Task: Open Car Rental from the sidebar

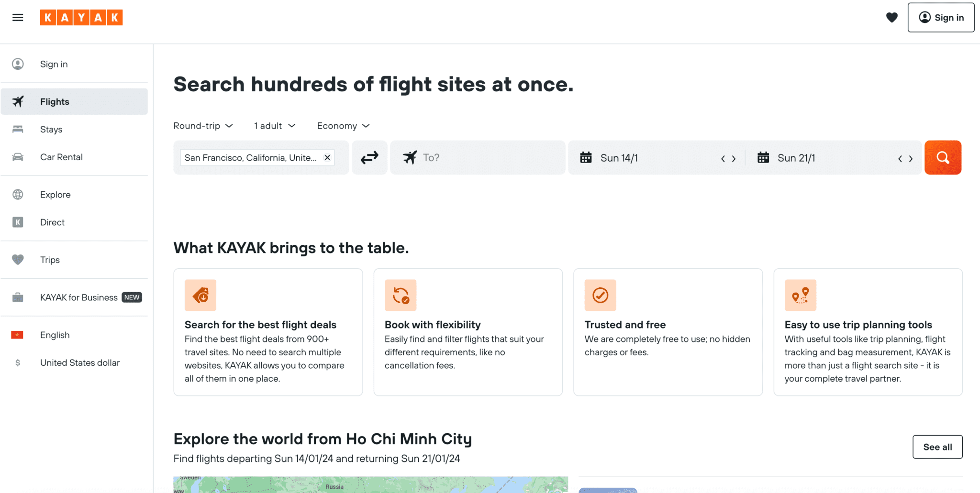Action: [61, 157]
